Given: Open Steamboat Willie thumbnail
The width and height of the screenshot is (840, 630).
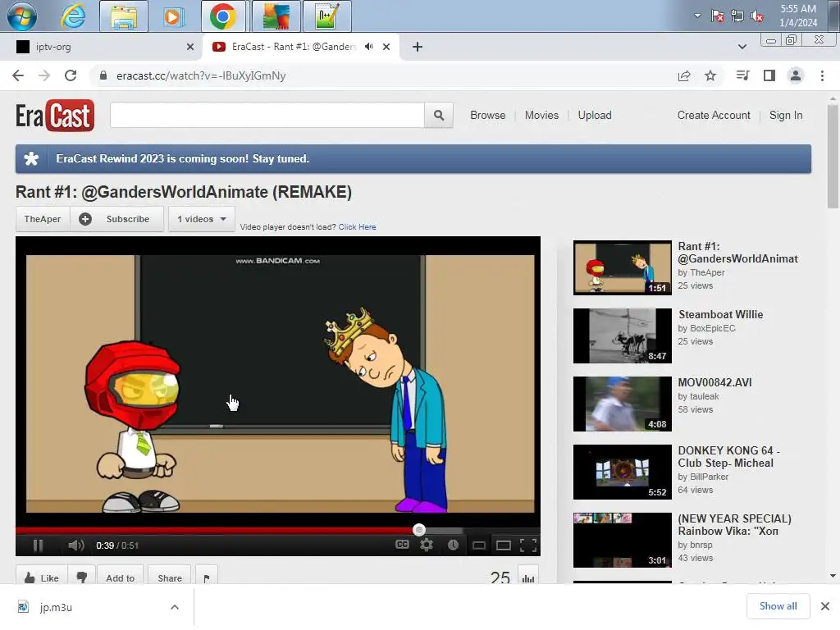Looking at the screenshot, I should coord(622,336).
